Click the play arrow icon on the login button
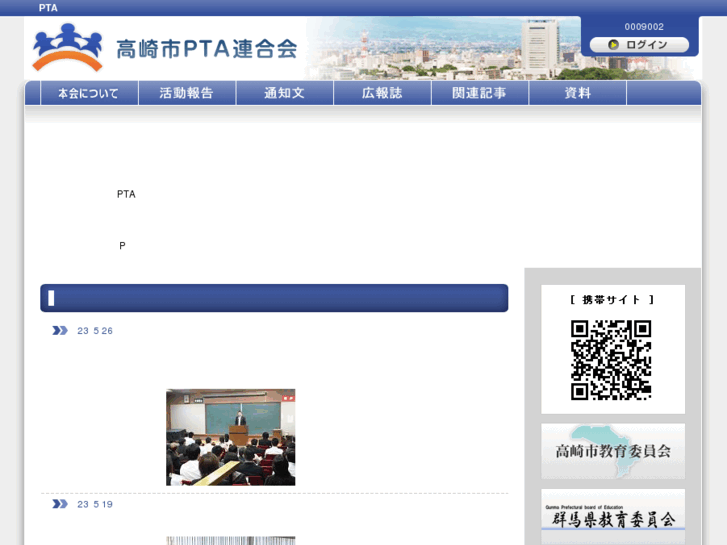Viewport: 727px width, 545px height. pyautogui.click(x=613, y=45)
